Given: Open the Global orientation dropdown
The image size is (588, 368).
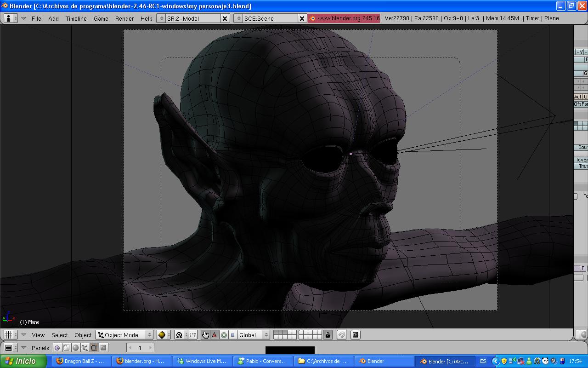Looking at the screenshot, I should tap(253, 335).
